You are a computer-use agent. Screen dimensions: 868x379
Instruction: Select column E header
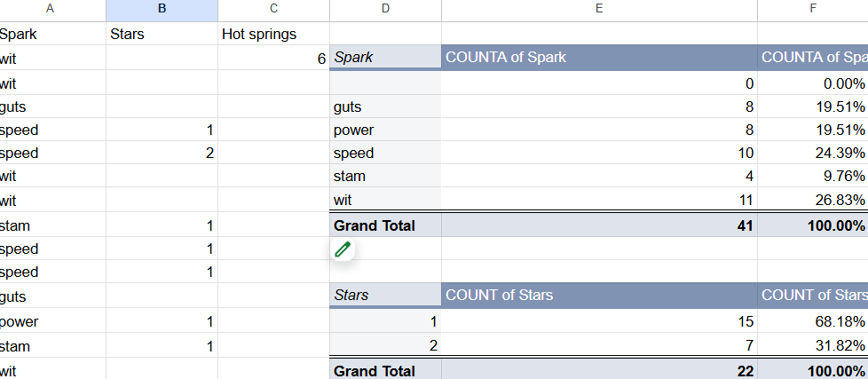[599, 9]
